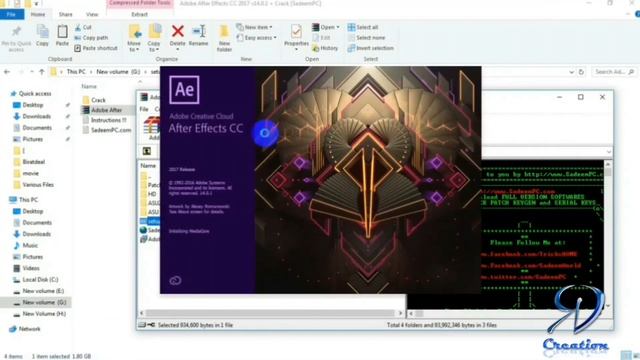Click the Name column header in Explorer

pos(89,87)
